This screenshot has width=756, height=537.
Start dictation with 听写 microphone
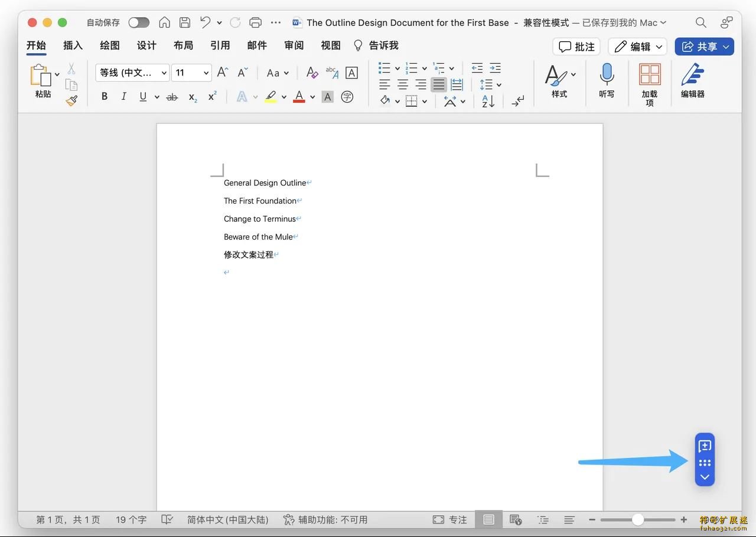607,81
